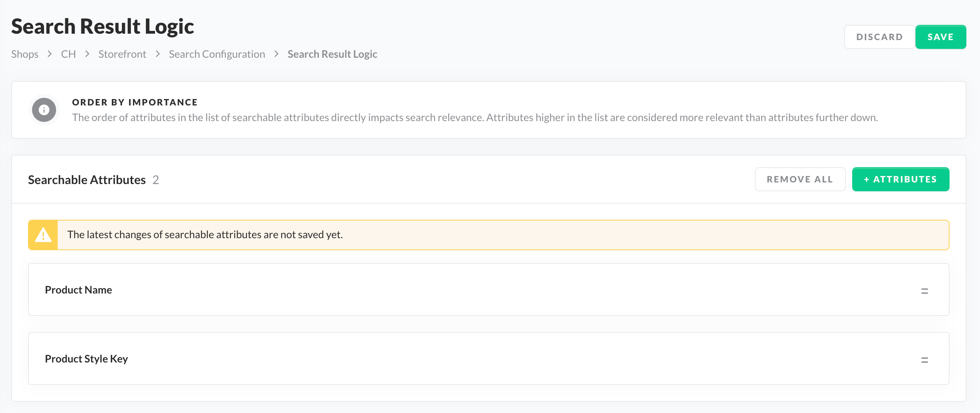Click the breadcrumb chevron after Storefront
The image size is (980, 413).
[x=158, y=54]
